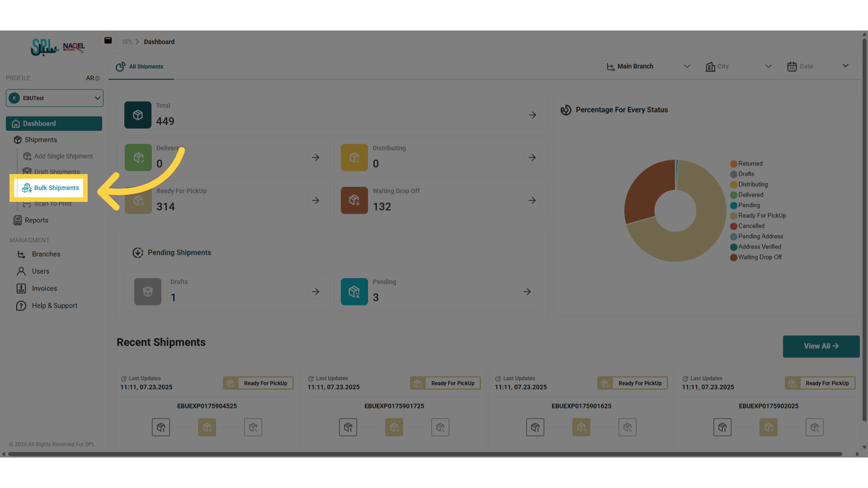Click the View All button
Viewport: 868px width, 488px height.
821,346
